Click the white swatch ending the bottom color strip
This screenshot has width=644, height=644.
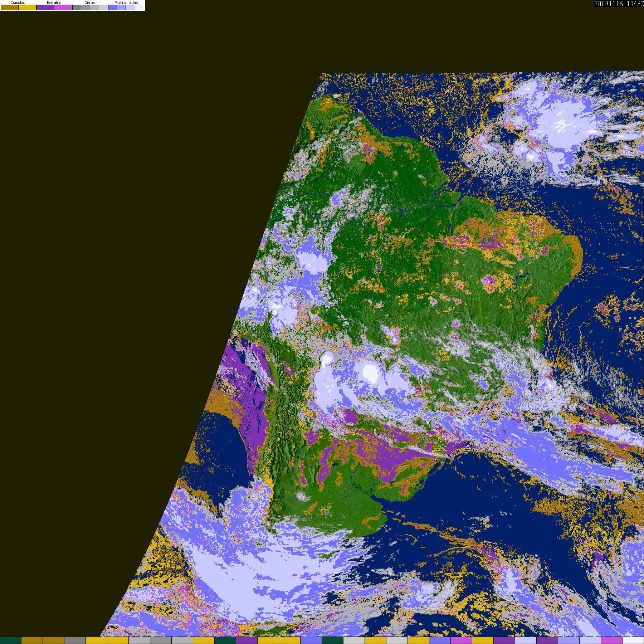[633, 640]
